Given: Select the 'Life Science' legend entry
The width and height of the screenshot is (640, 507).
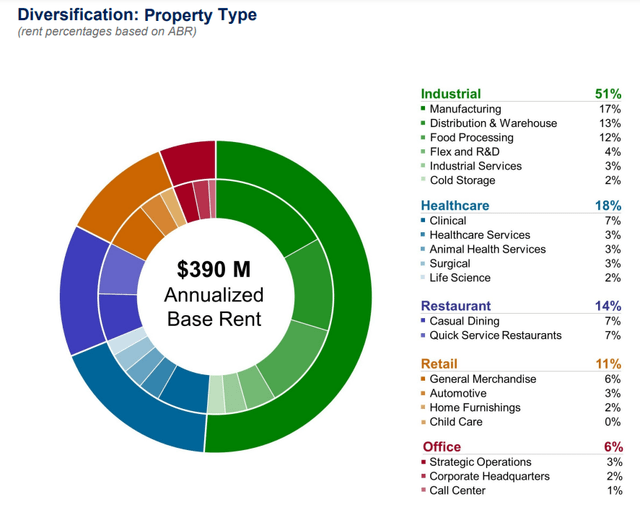Looking at the screenshot, I should [x=460, y=278].
